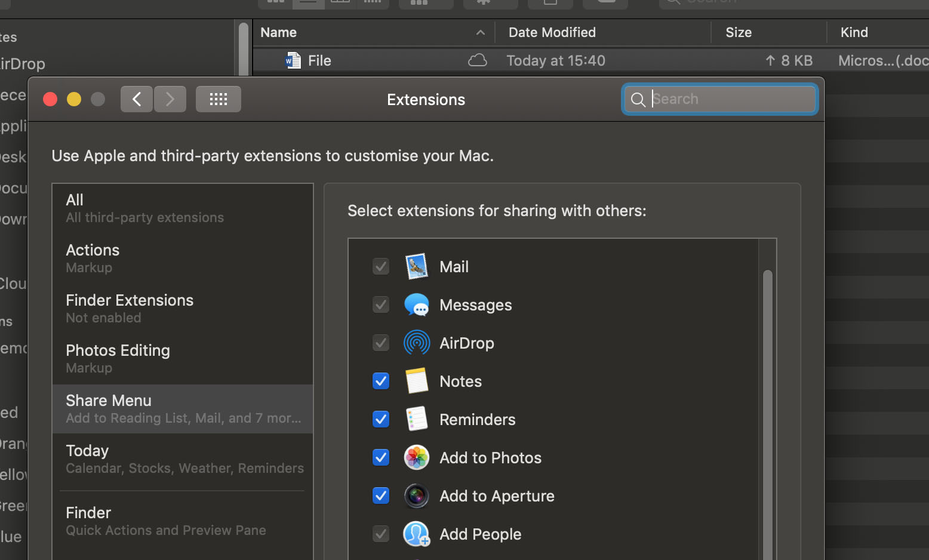Click the Mail app icon
Viewport: 929px width, 560px height.
pyautogui.click(x=417, y=266)
